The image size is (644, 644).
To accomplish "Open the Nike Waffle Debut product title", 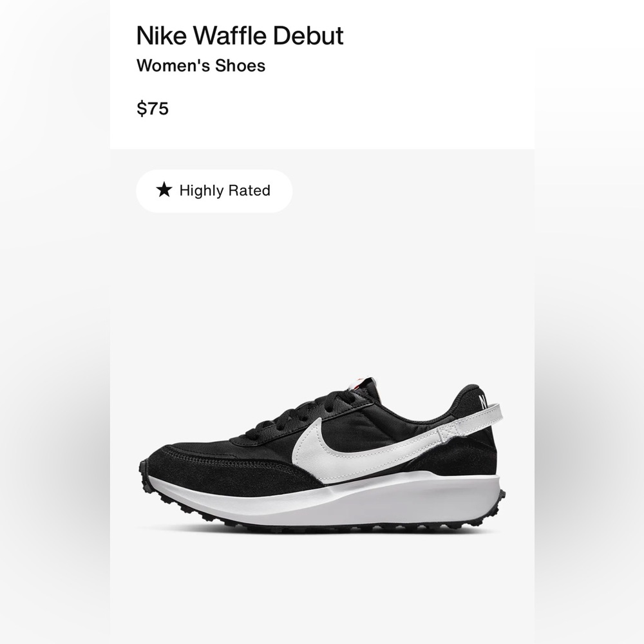I will pos(240,37).
